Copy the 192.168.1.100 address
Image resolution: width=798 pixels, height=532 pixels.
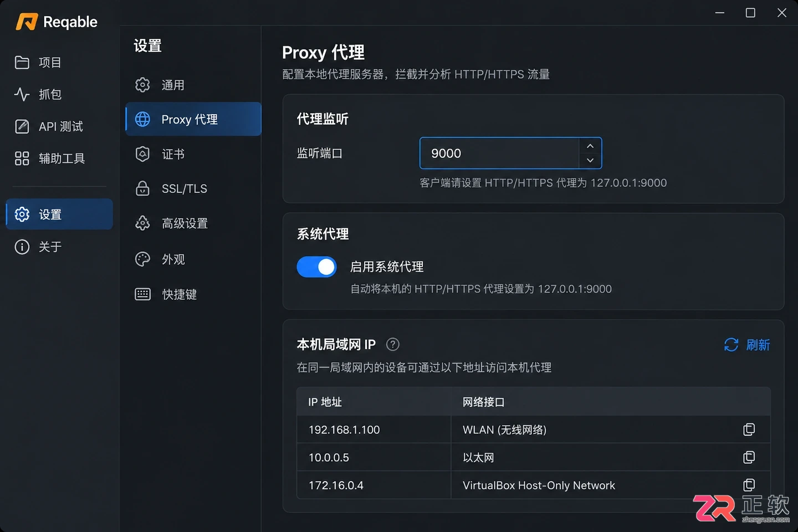(749, 429)
